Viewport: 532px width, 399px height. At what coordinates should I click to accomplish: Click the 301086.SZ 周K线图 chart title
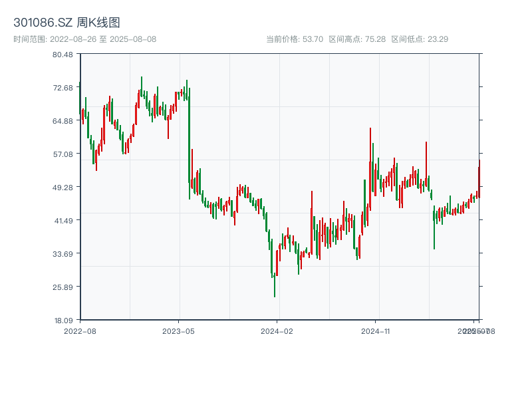click(66, 23)
